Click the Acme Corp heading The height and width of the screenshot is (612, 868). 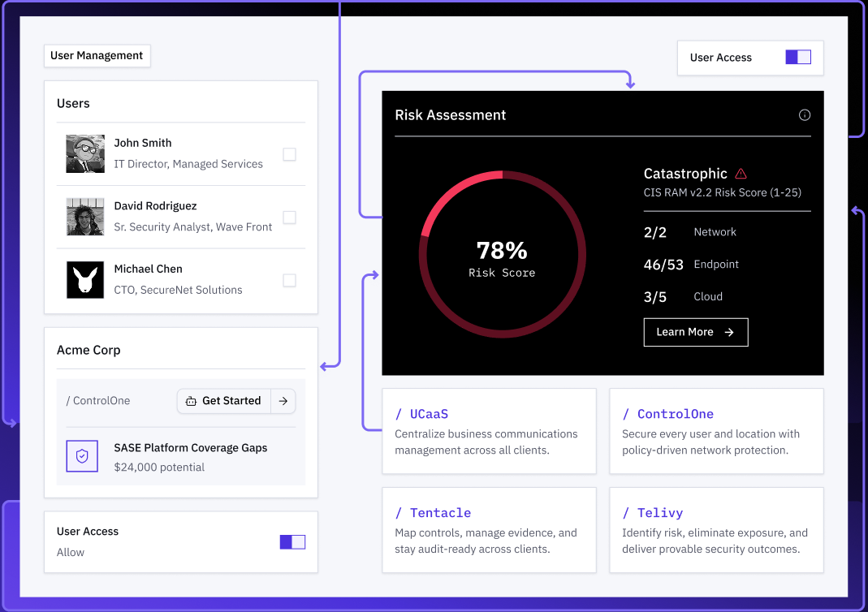click(x=89, y=351)
